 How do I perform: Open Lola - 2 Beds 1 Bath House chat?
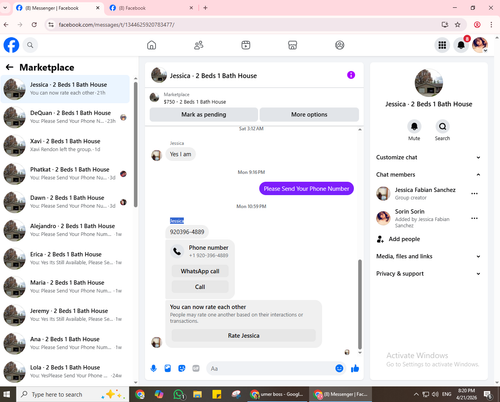click(x=65, y=372)
